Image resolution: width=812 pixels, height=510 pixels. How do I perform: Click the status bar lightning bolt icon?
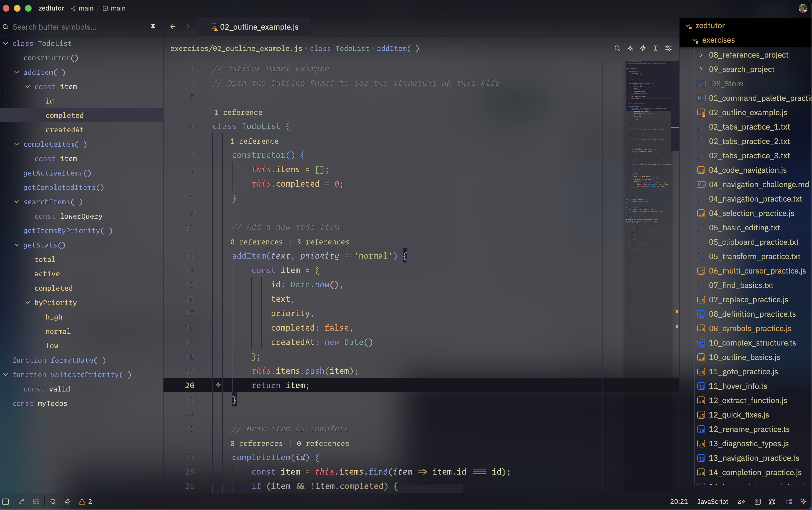(x=67, y=502)
